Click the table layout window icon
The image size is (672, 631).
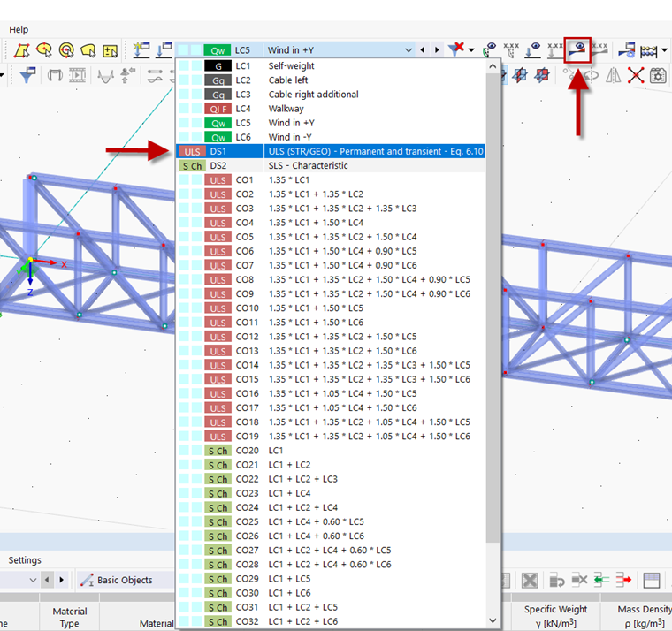(x=652, y=581)
